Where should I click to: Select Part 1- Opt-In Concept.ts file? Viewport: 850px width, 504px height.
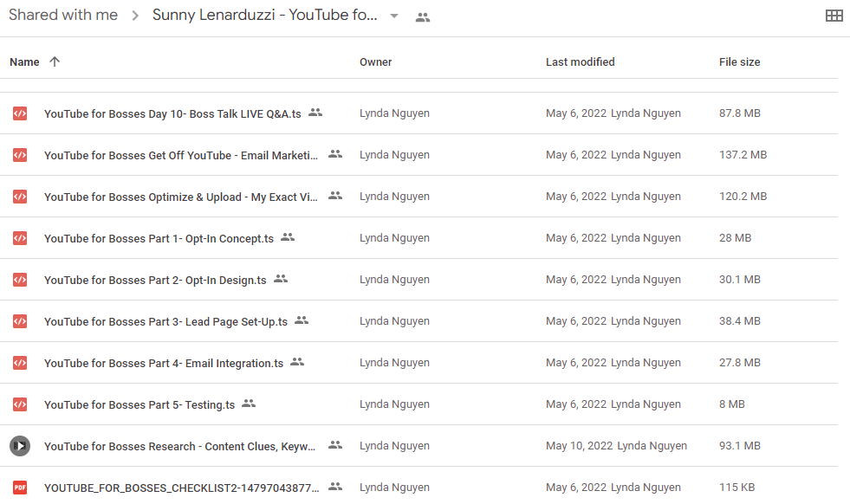[159, 238]
